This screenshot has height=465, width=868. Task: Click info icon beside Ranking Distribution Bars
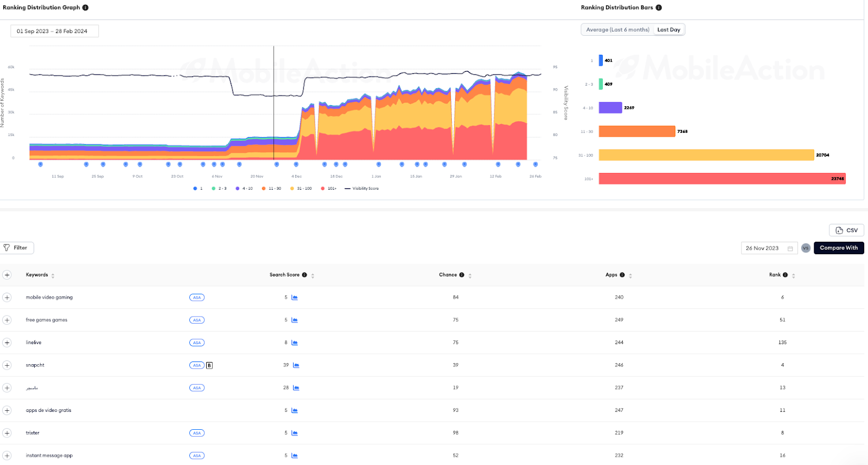659,8
